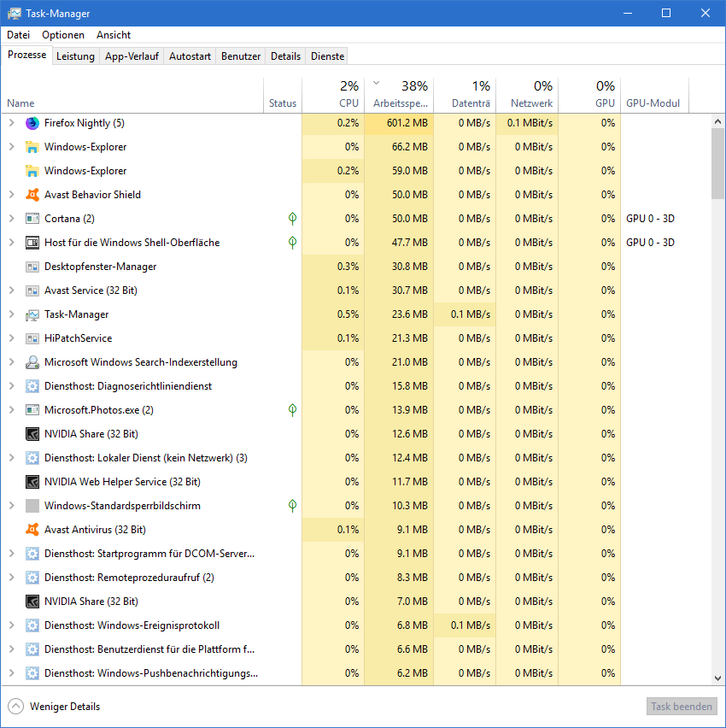
Task: Expand the Cortana (2) process group
Action: [x=12, y=219]
